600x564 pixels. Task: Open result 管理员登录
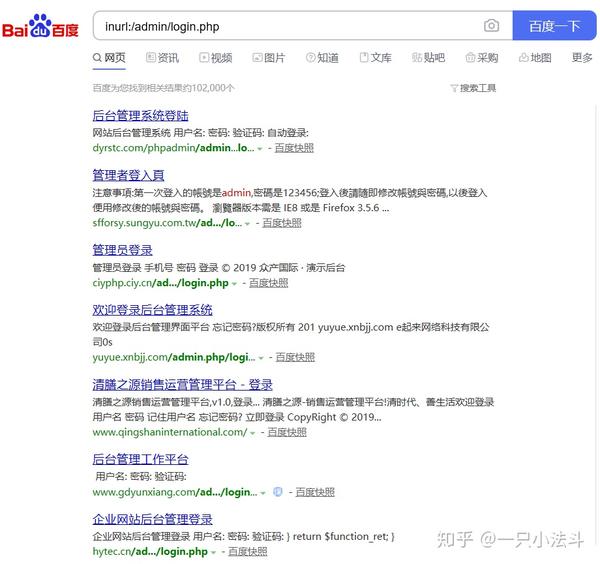[x=122, y=250]
